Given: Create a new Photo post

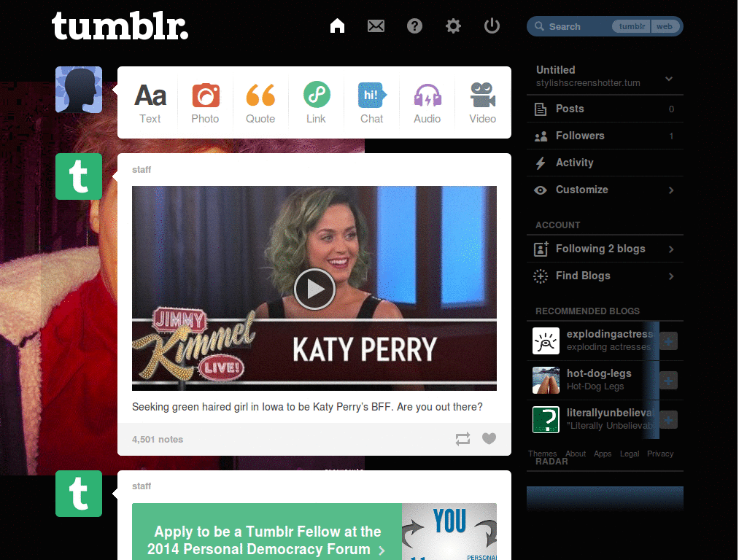Looking at the screenshot, I should tap(205, 103).
